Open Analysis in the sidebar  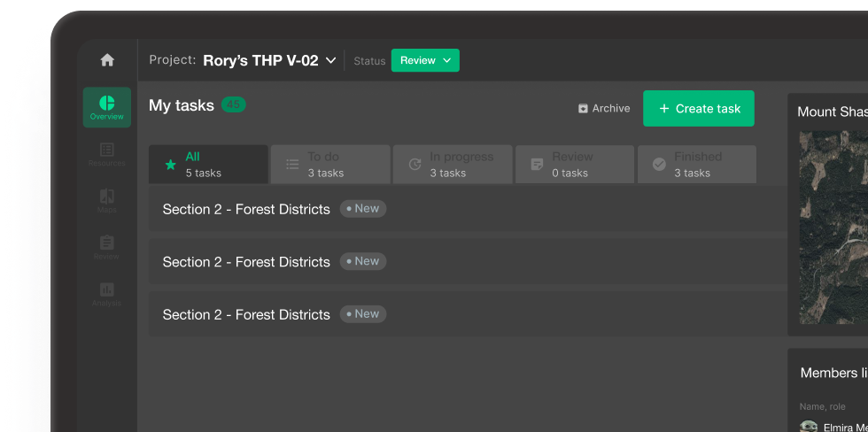point(107,294)
